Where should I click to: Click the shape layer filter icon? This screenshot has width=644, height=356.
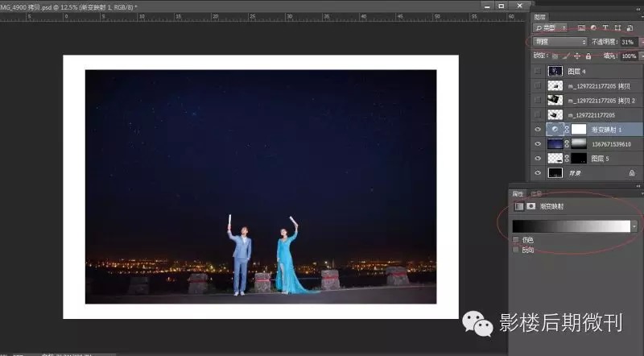click(617, 28)
